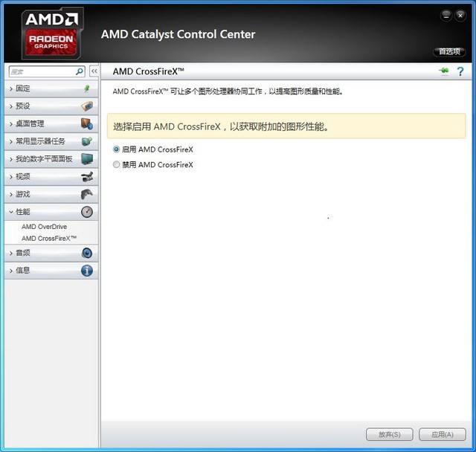Click the magnifier search icon
The height and width of the screenshot is (452, 476).
click(80, 71)
